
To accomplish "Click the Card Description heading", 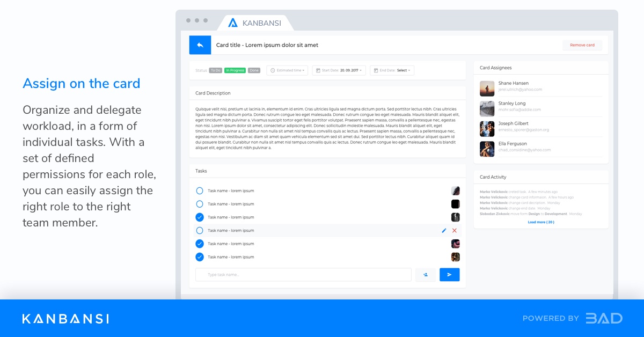I will [x=213, y=93].
